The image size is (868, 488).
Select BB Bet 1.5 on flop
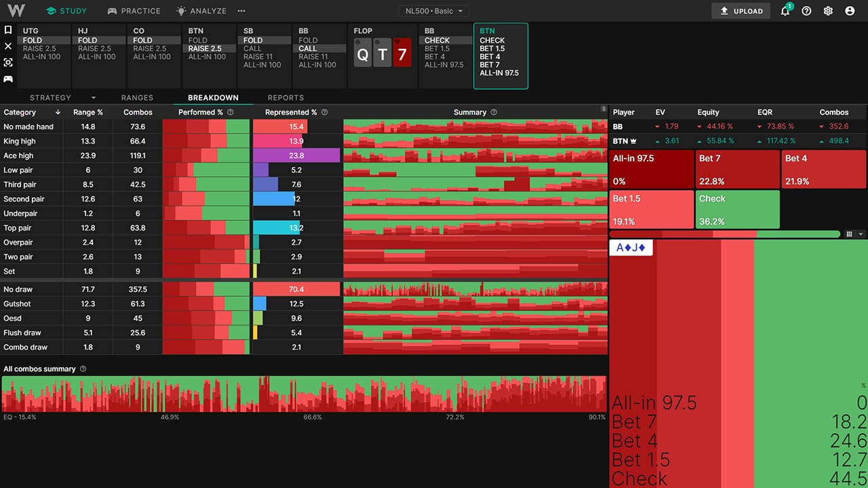pos(437,49)
